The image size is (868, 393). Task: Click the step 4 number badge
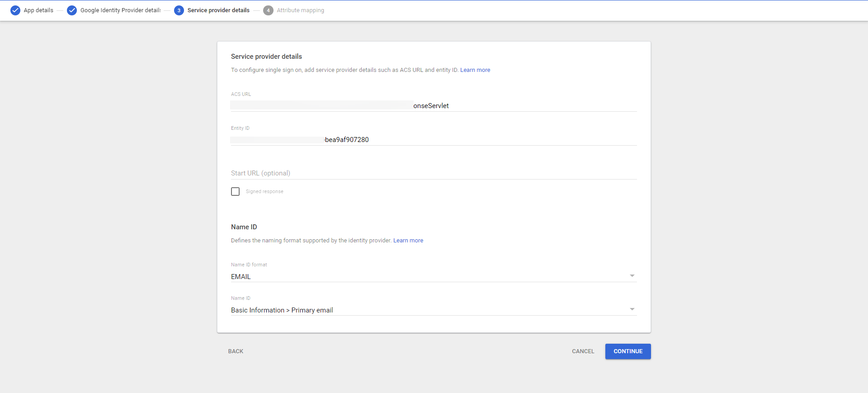[x=268, y=10]
